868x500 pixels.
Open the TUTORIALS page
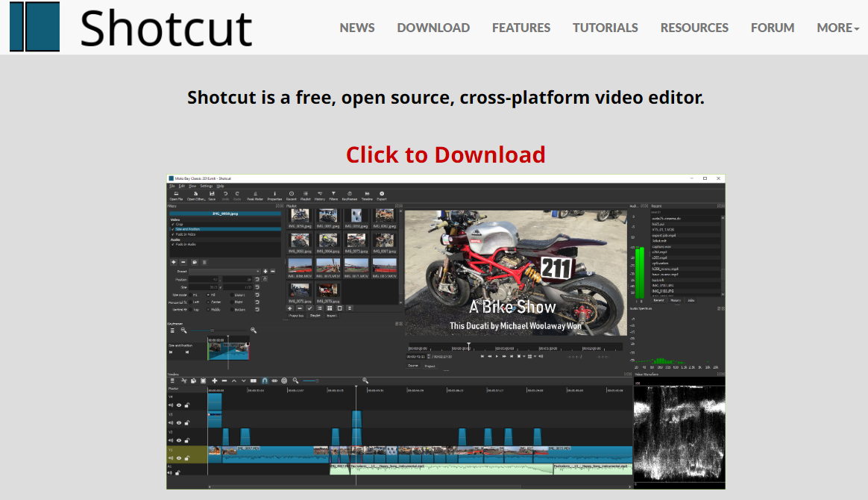pyautogui.click(x=605, y=28)
